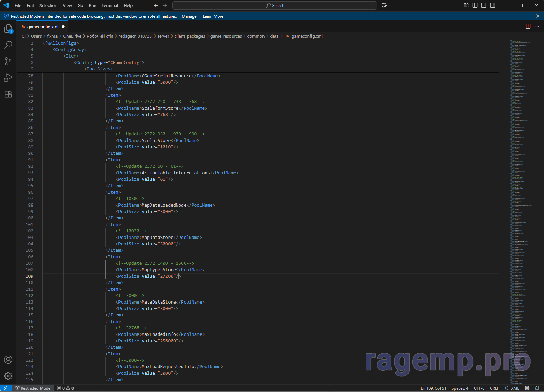This screenshot has width=544, height=392.
Task: Open the Source Control view
Action: click(8, 61)
